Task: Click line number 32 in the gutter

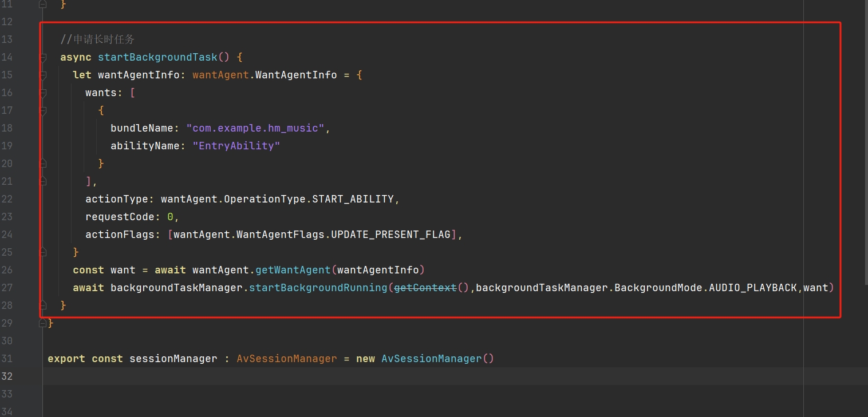Action: 7,376
